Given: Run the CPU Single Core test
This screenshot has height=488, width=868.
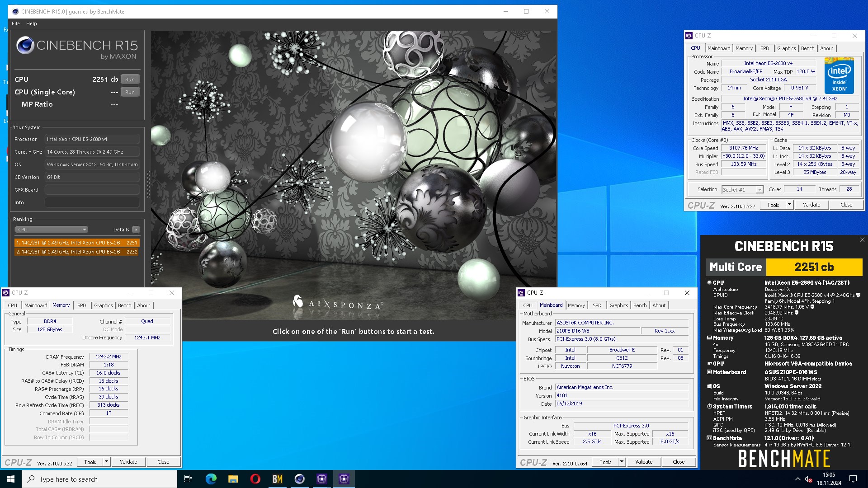Looking at the screenshot, I should 130,92.
